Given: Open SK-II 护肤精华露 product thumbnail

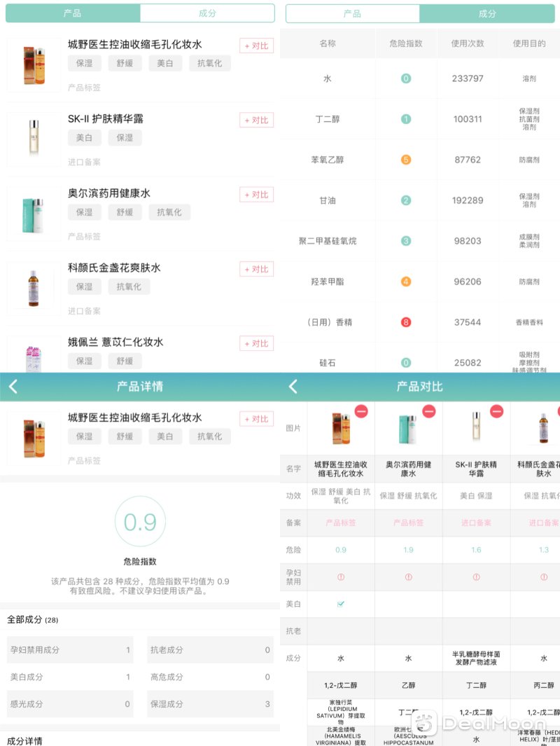Looking at the screenshot, I should point(34,139).
